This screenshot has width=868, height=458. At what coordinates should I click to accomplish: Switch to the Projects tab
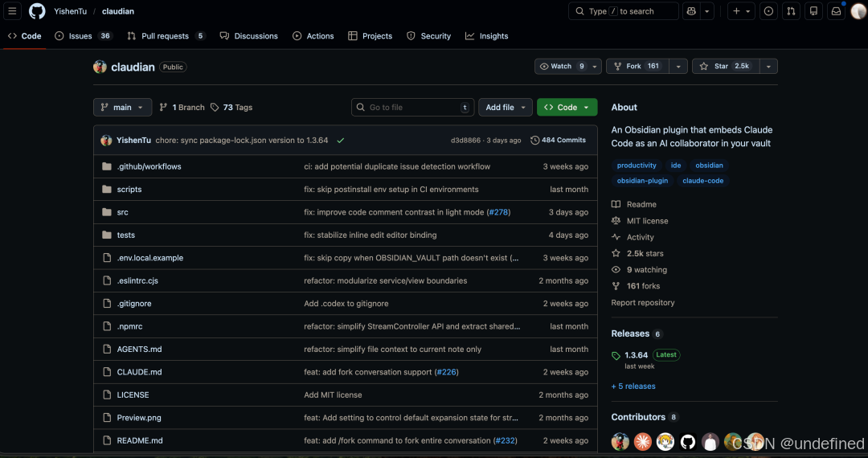pos(371,36)
